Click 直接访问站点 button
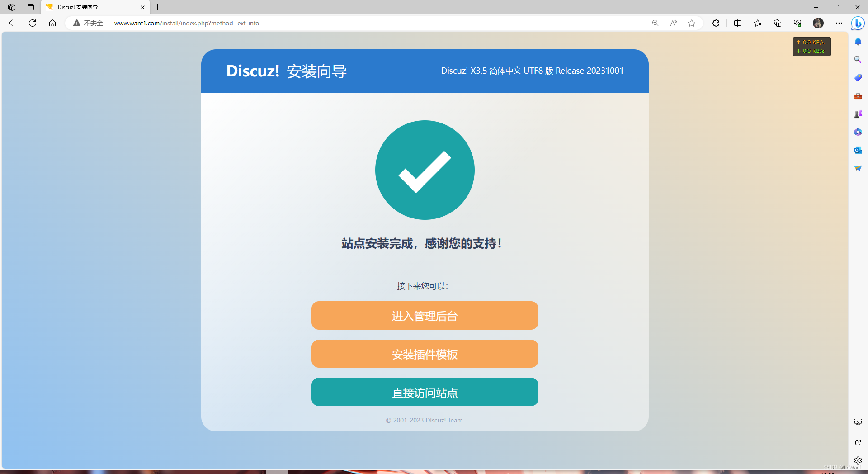Image resolution: width=868 pixels, height=474 pixels. [425, 392]
